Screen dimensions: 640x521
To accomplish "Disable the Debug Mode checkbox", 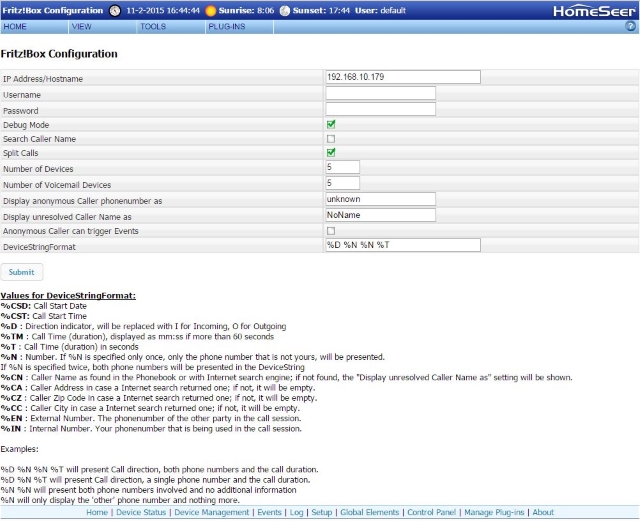I will pos(331,125).
